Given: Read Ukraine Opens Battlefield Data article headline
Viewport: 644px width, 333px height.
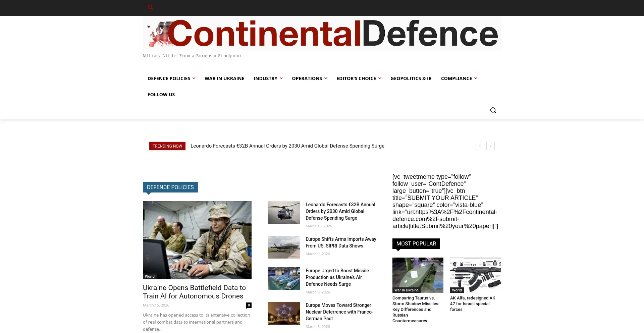Looking at the screenshot, I should point(194,292).
